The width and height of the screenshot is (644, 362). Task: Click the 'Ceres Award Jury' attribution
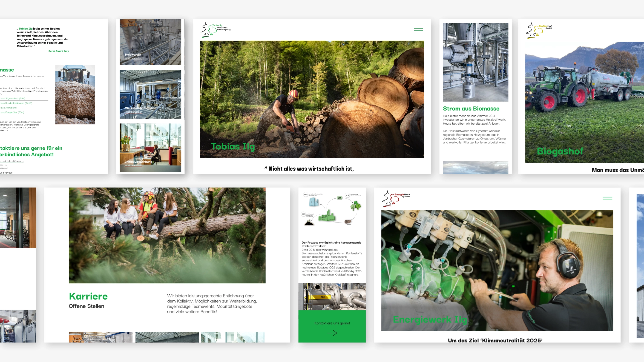(x=58, y=51)
